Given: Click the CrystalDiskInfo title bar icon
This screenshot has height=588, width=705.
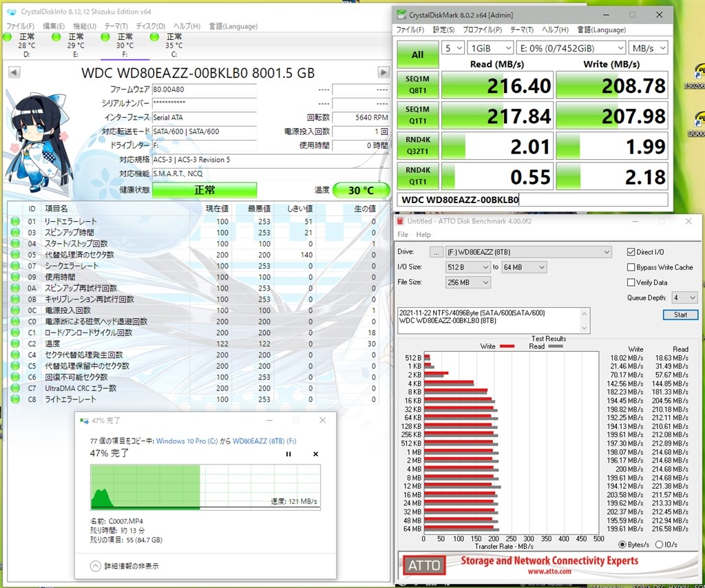Looking at the screenshot, I should [x=12, y=12].
